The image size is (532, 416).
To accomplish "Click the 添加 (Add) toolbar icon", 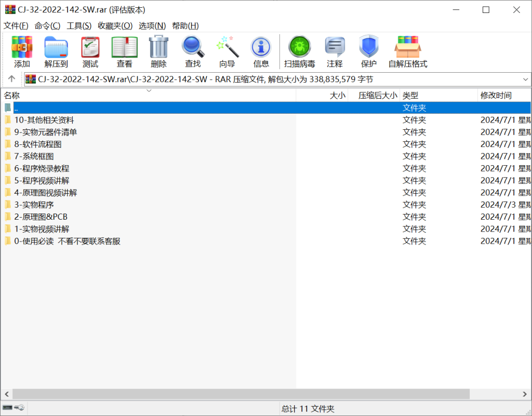I will 22,52.
